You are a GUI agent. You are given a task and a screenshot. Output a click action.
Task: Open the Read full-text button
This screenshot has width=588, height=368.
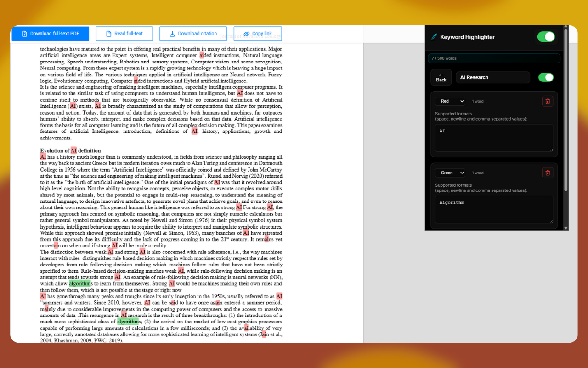click(124, 34)
